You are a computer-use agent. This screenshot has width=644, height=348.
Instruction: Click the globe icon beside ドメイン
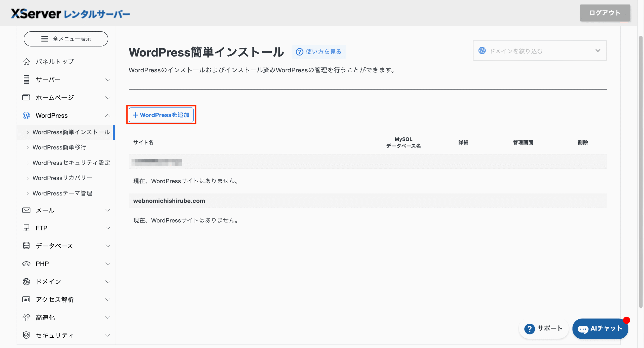point(26,282)
